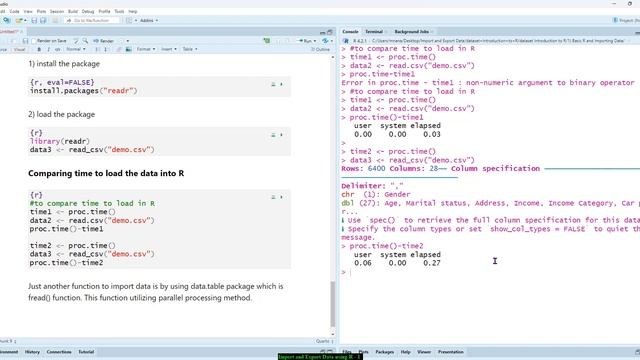Open the View menu

click(x=28, y=11)
